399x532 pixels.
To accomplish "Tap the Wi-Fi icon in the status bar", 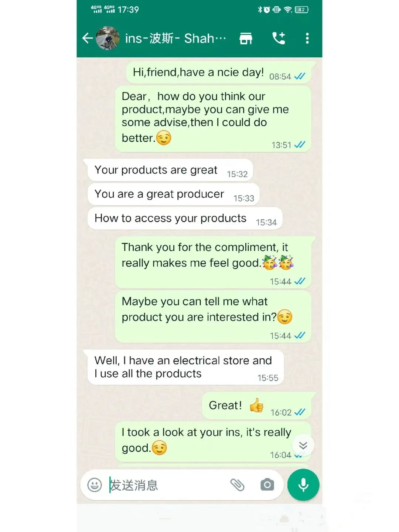I will coord(288,10).
